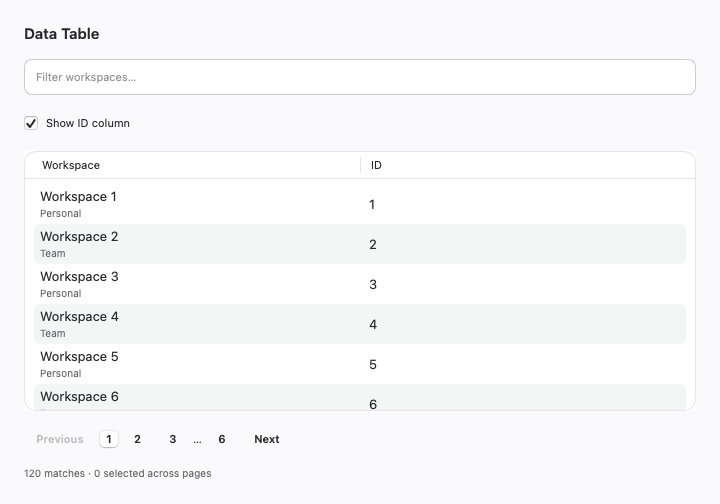Select the pagination ellipsis
The height and width of the screenshot is (504, 720).
(197, 440)
